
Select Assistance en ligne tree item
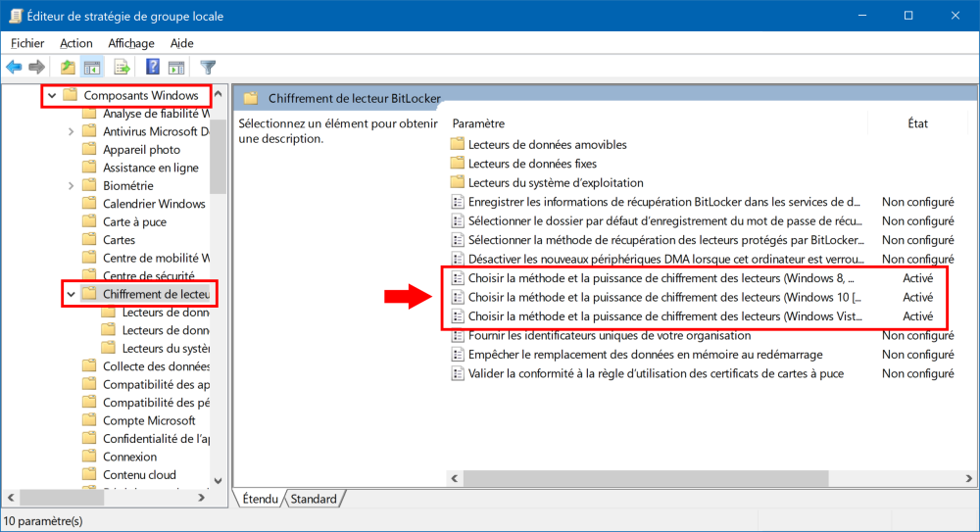coord(151,168)
